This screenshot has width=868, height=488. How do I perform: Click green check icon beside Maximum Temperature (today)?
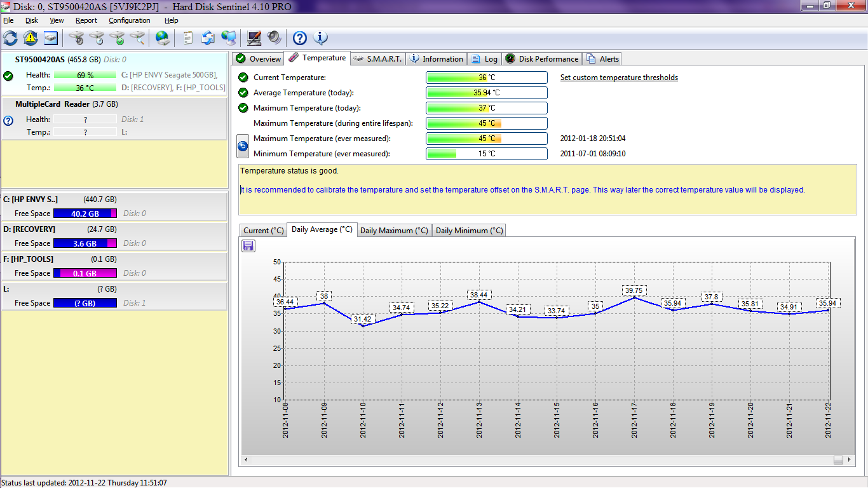243,108
